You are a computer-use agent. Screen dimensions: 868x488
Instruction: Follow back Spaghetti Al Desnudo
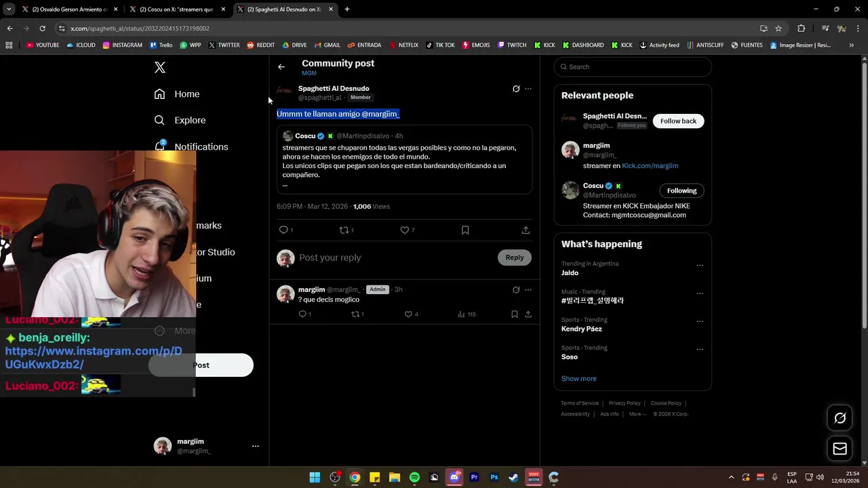[x=678, y=121]
